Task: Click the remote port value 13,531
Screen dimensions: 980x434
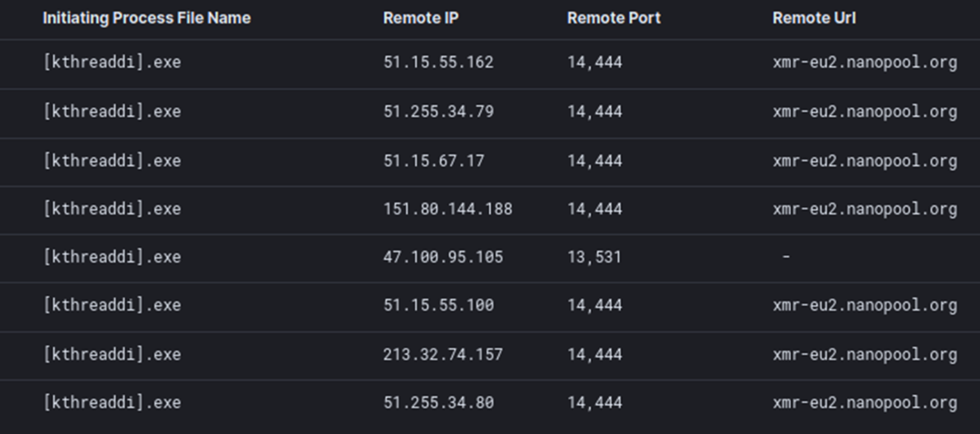Action: click(x=594, y=257)
